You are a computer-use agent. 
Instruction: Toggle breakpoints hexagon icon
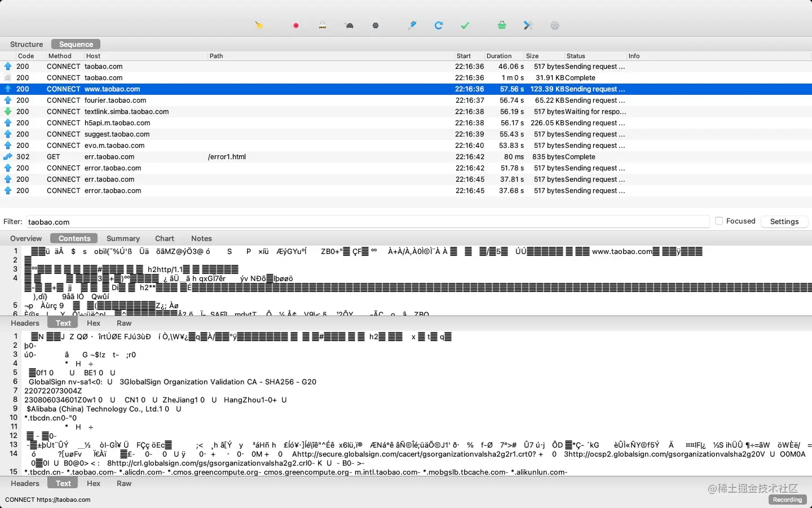pyautogui.click(x=376, y=25)
